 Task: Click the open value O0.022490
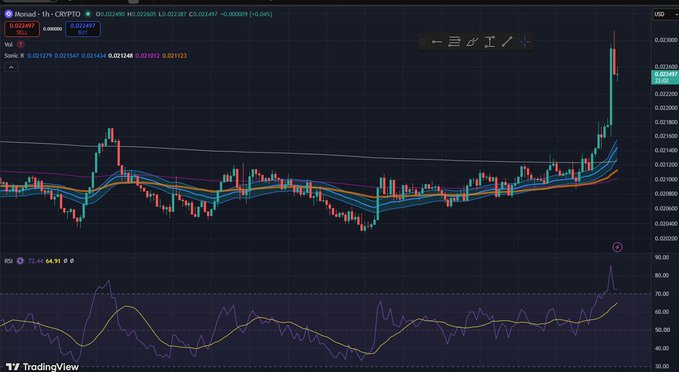(110, 14)
